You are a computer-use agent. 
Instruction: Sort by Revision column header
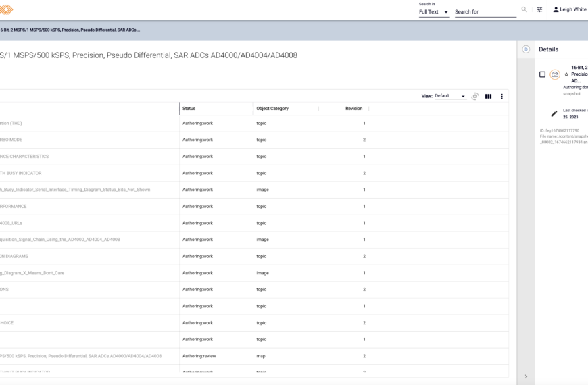click(x=353, y=108)
